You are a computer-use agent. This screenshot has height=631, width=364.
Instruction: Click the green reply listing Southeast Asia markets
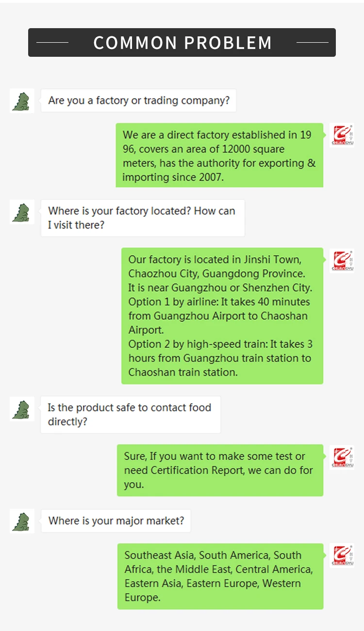click(220, 576)
